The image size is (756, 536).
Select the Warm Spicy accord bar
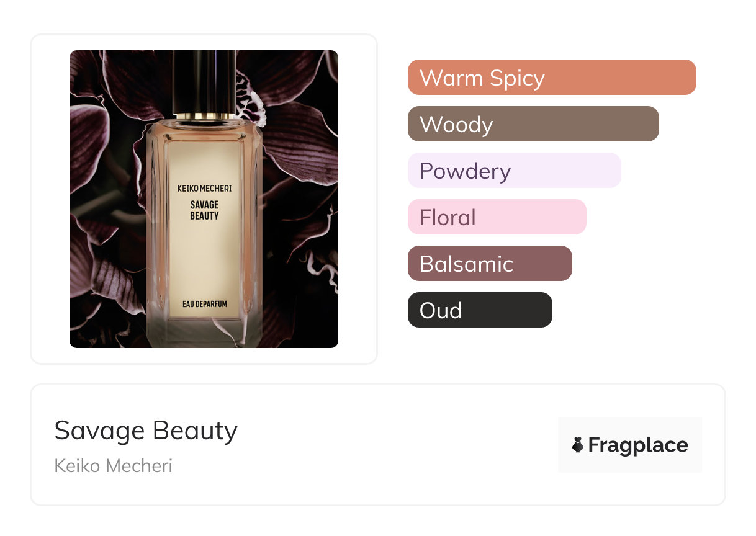pos(551,78)
